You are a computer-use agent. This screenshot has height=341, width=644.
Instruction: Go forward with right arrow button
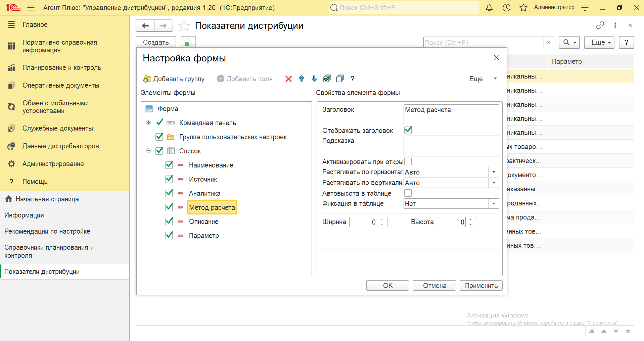(x=163, y=26)
